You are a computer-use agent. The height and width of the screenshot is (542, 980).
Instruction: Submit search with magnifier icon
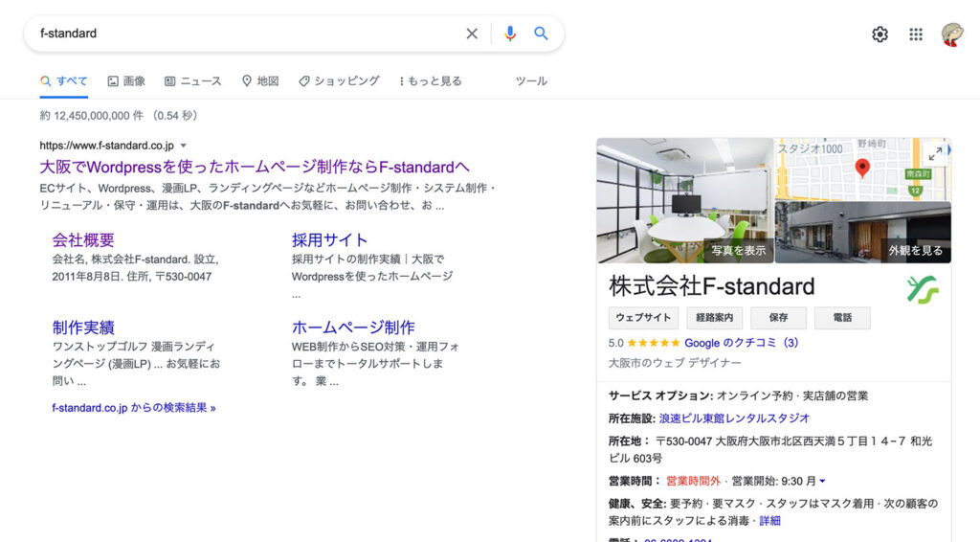[541, 34]
